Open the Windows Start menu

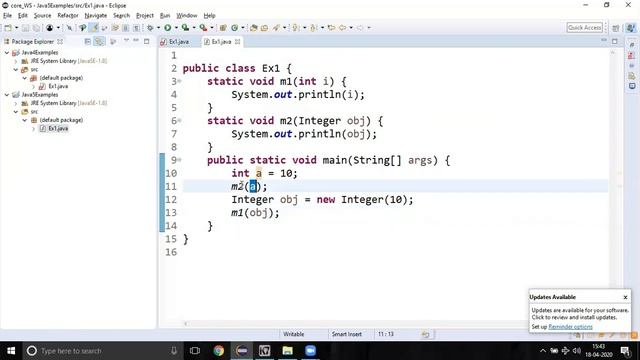point(11,351)
